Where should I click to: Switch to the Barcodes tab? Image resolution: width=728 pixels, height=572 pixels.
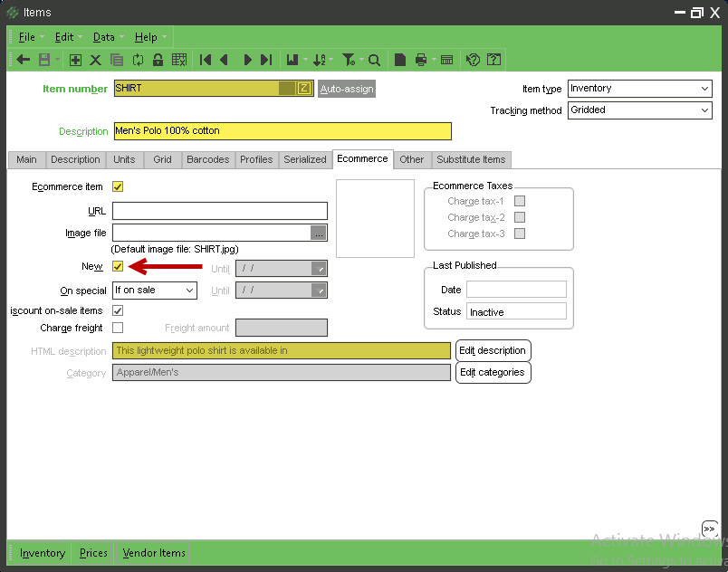(208, 159)
